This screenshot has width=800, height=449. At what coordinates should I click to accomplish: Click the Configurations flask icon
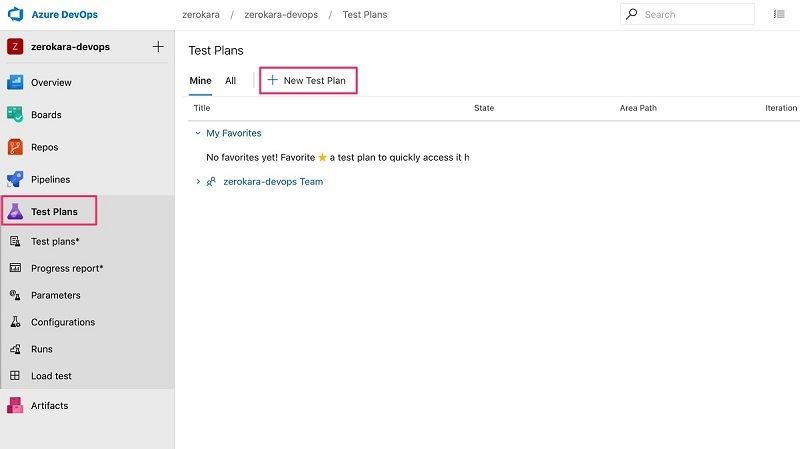coord(15,322)
